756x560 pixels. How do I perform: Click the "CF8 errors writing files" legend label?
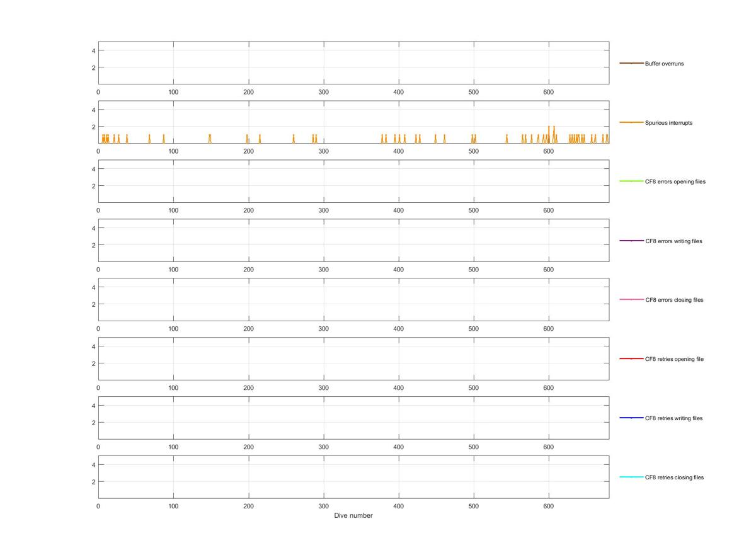pos(673,241)
